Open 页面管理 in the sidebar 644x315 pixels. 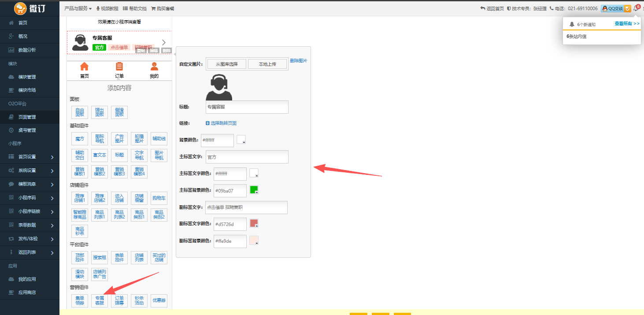pos(27,117)
